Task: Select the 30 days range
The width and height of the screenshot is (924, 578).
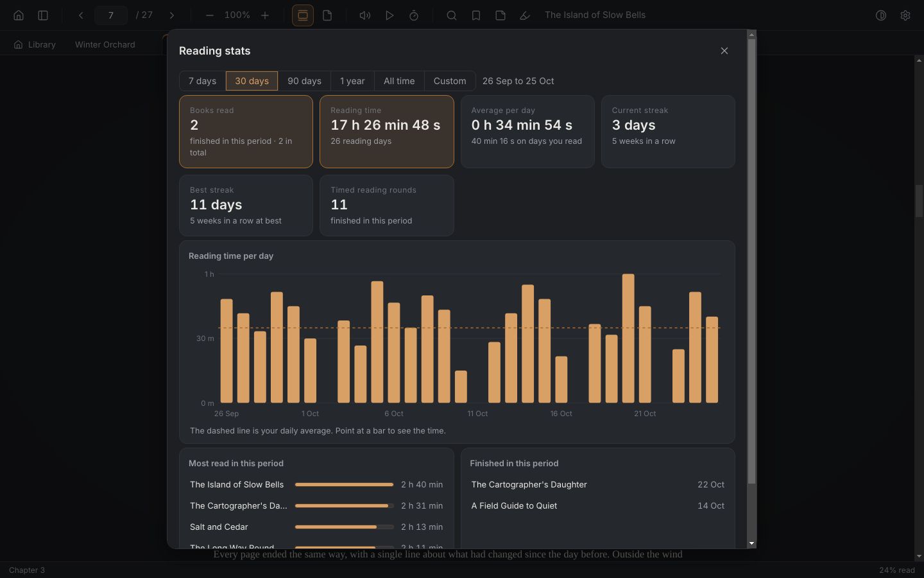Action: point(252,81)
